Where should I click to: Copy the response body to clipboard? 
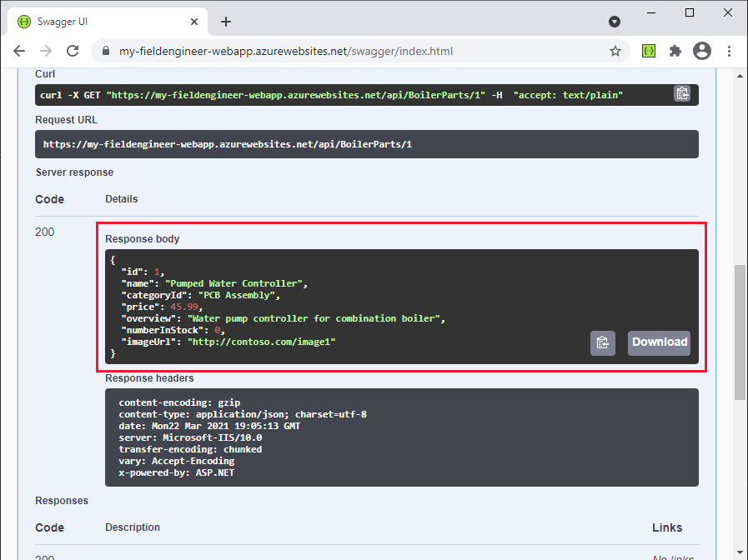click(x=603, y=342)
